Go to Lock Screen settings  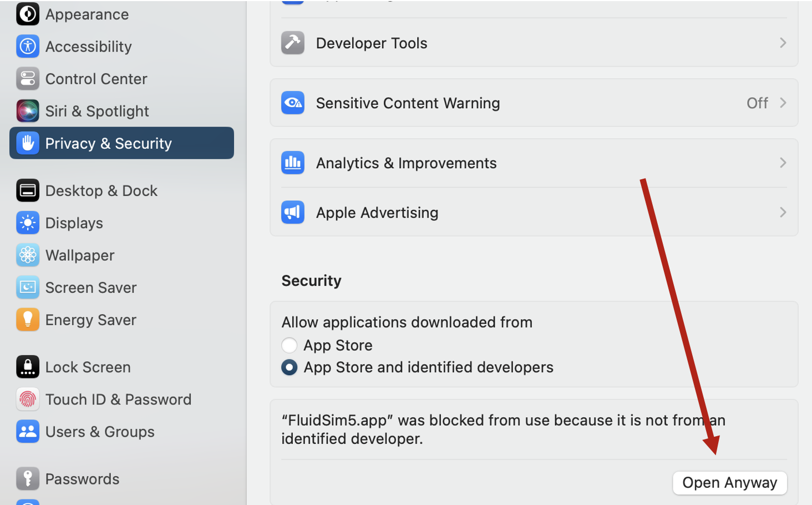pos(88,367)
